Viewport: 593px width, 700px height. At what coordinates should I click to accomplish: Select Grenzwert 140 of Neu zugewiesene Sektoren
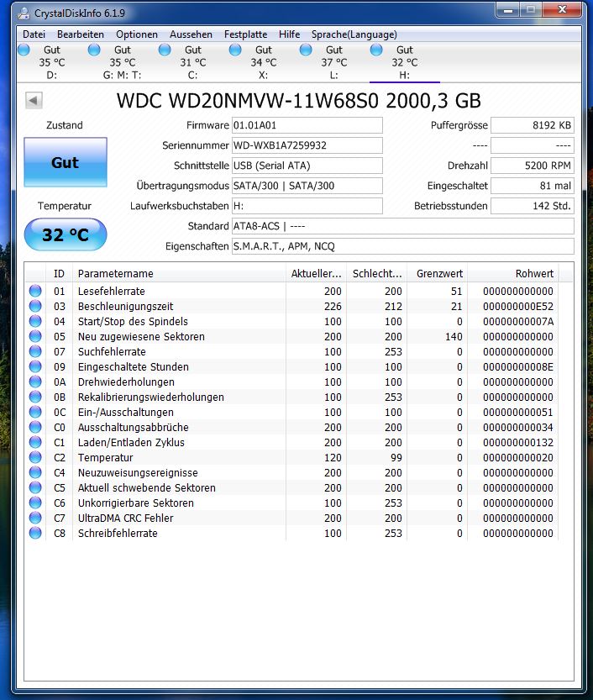[454, 337]
